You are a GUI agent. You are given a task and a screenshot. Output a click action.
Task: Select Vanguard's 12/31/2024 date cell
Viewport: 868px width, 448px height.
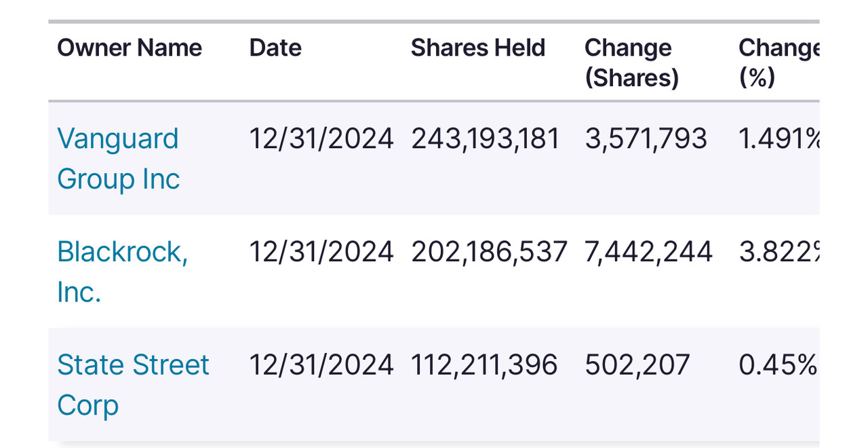point(321,138)
